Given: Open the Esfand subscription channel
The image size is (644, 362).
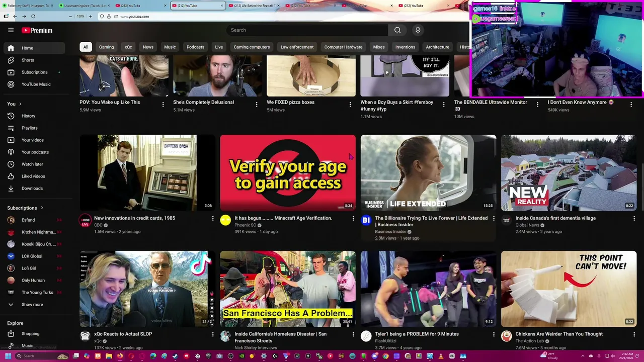Looking at the screenshot, I should pos(34,220).
